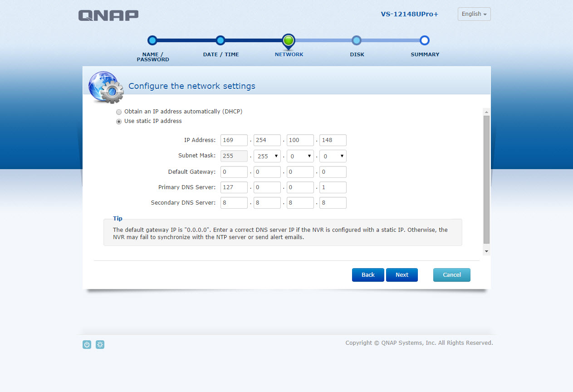Expand the second Subnet Mask octet dropdown

(267, 156)
